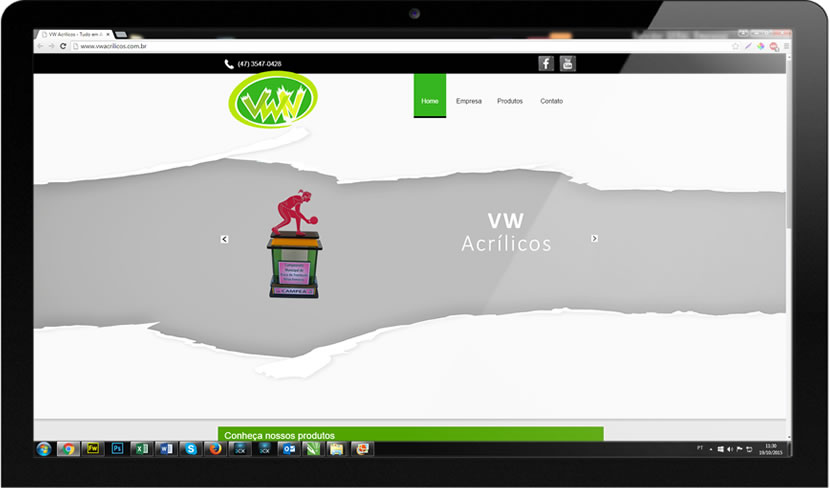Click the purple pen extension icon
Viewport: 830px width, 488px height.
[x=748, y=47]
